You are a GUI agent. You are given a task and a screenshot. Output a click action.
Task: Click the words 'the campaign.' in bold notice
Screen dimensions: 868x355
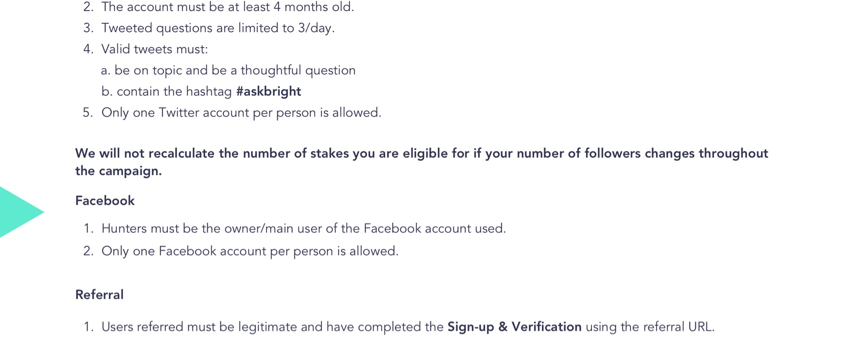pos(118,171)
